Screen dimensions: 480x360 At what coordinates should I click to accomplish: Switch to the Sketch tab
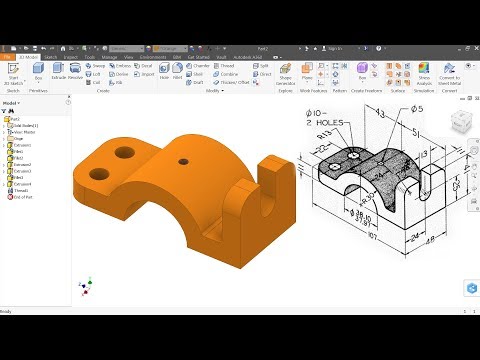click(x=50, y=57)
